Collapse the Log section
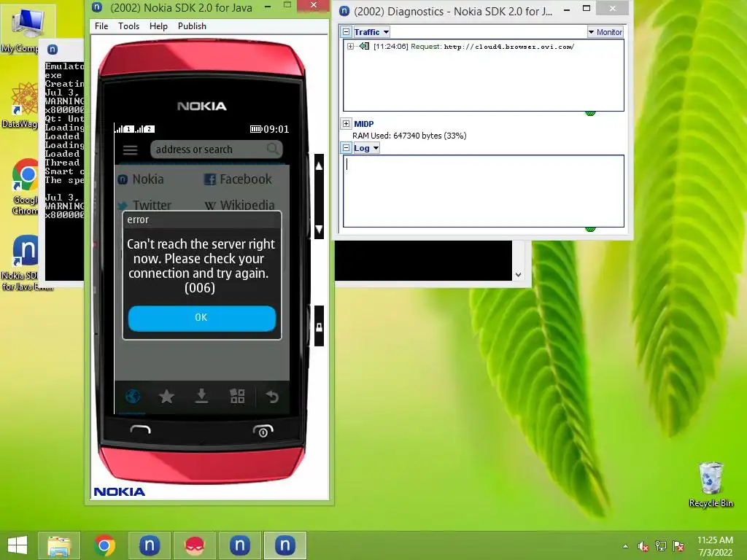Image resolution: width=747 pixels, height=560 pixels. pyautogui.click(x=347, y=148)
